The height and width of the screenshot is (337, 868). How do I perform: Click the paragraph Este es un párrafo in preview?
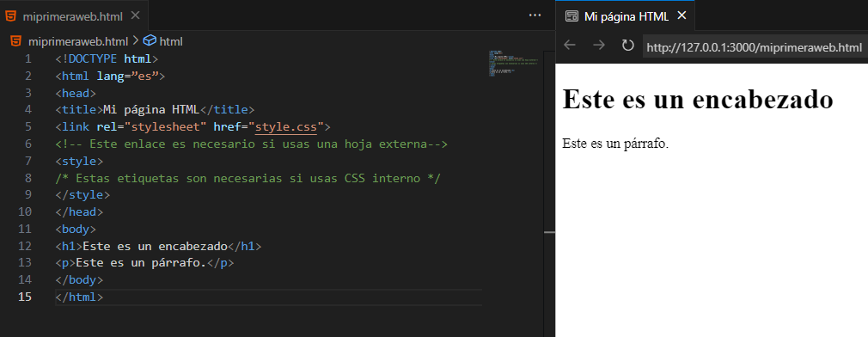[615, 144]
